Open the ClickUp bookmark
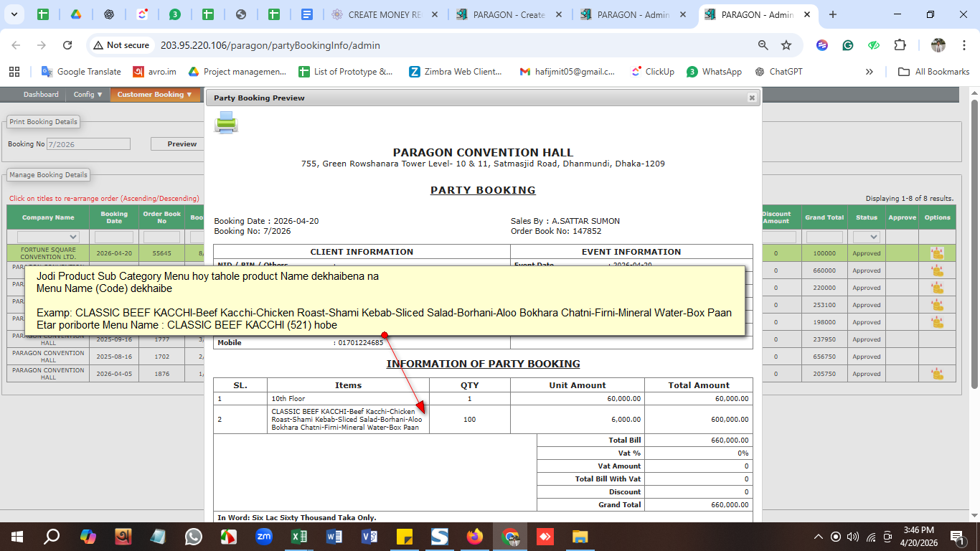Viewport: 980px width, 551px height. tap(653, 72)
